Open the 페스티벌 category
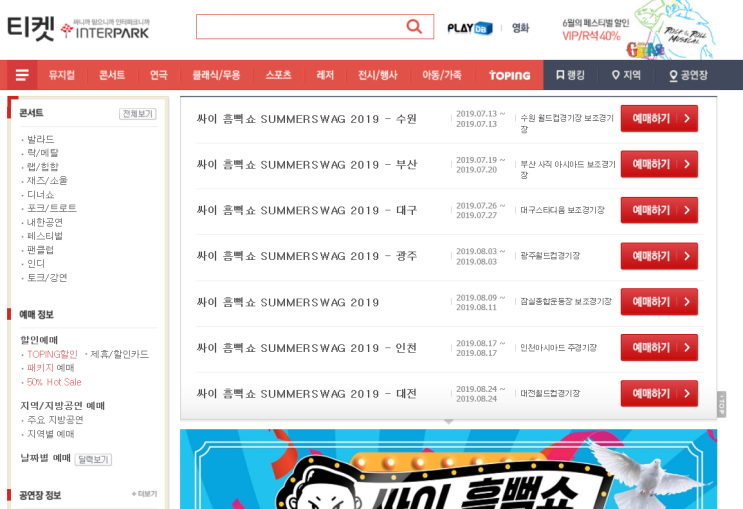The height and width of the screenshot is (509, 743). pos(45,236)
